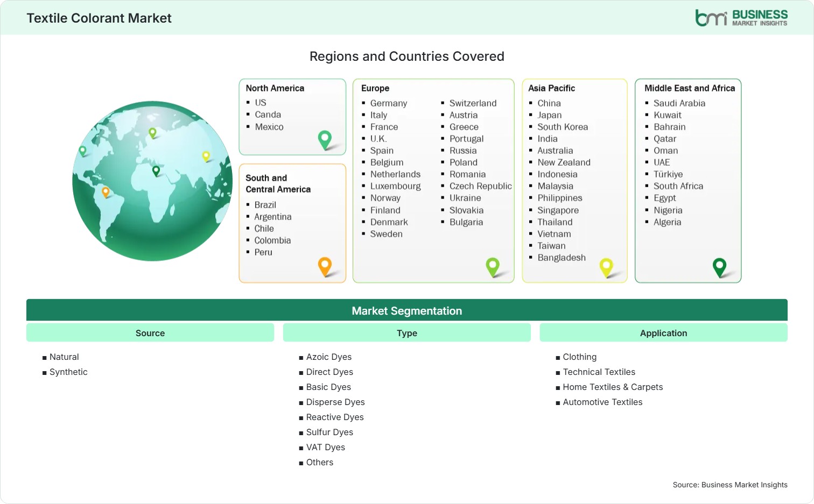The height and width of the screenshot is (504, 814).
Task: Click Türkiye list item
Action: (668, 174)
